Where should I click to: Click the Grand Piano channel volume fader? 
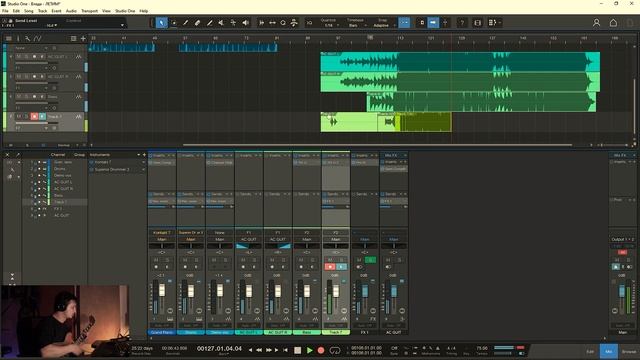(x=162, y=291)
